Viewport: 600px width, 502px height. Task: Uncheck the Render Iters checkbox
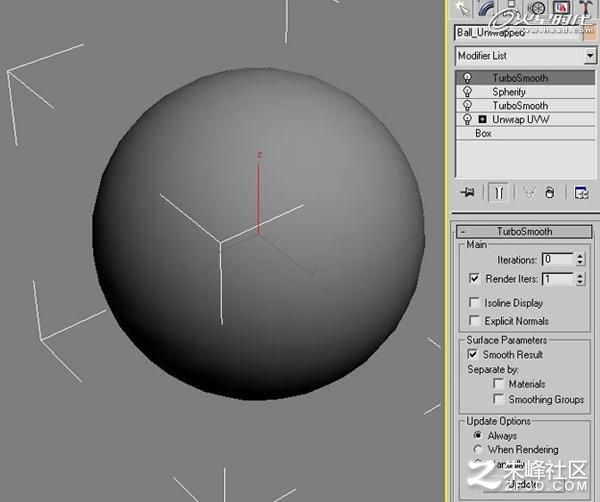coord(474,278)
